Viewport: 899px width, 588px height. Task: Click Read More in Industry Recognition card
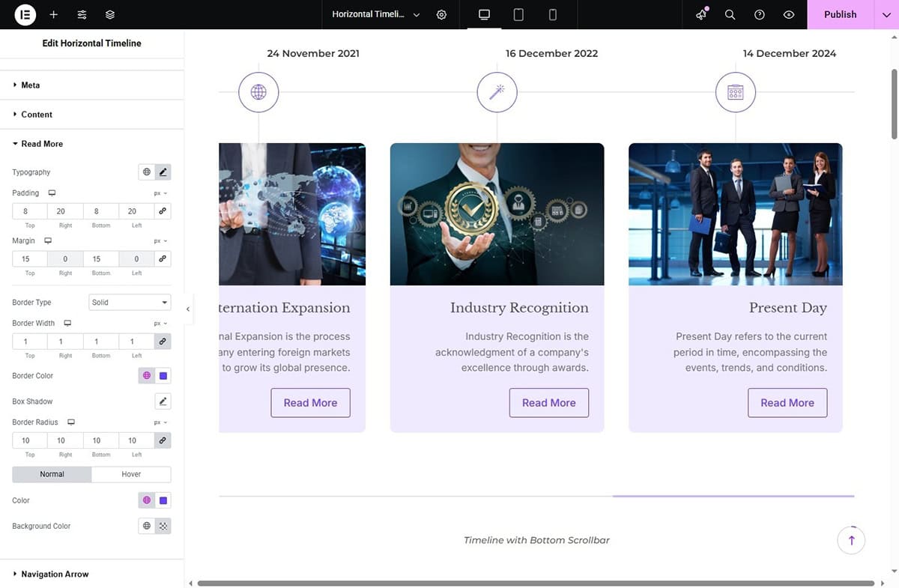tap(549, 402)
